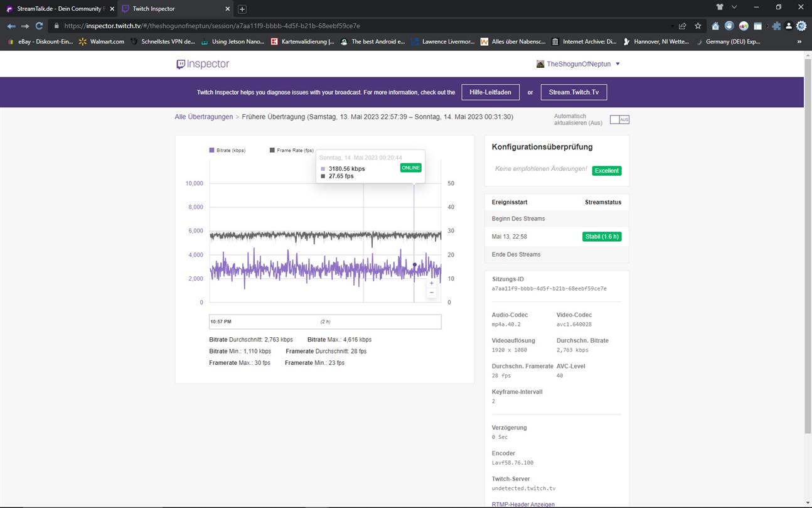Open the TheShogunOfNeptun account dropdown
This screenshot has width=812, height=508.
578,64
